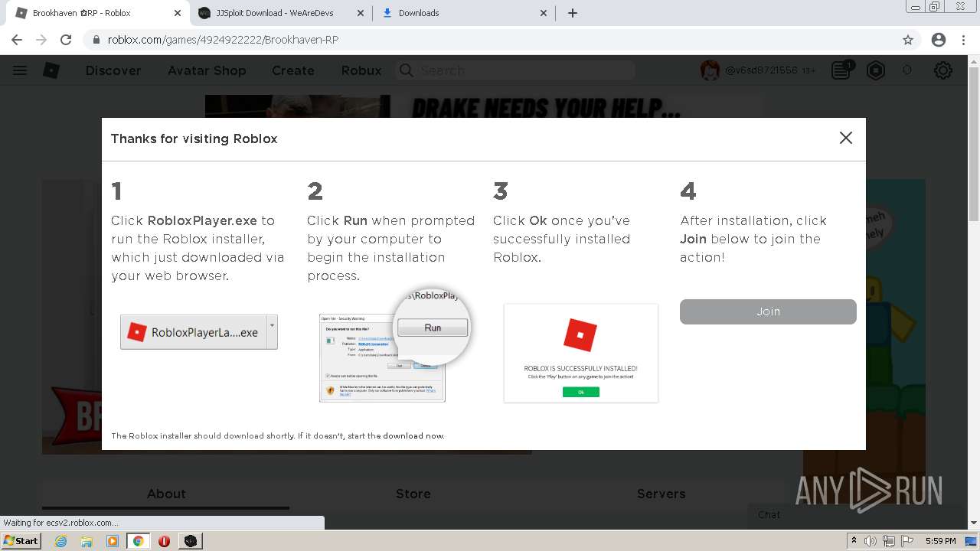The height and width of the screenshot is (551, 980).
Task: Switch to the Store tab
Action: pos(413,494)
